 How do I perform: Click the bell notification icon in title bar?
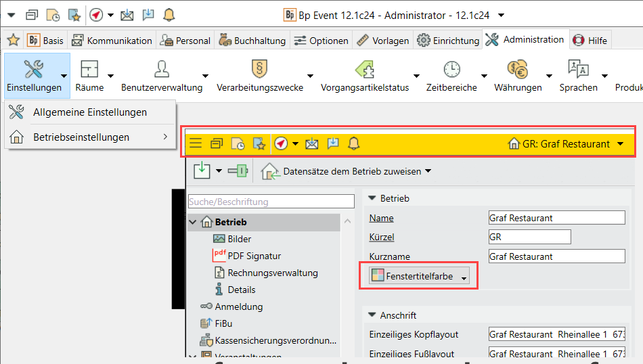click(x=169, y=15)
